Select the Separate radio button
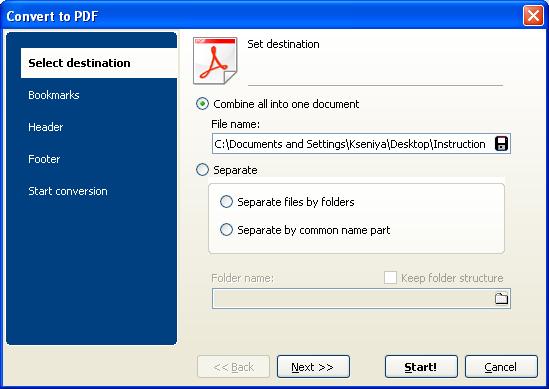 (x=202, y=170)
